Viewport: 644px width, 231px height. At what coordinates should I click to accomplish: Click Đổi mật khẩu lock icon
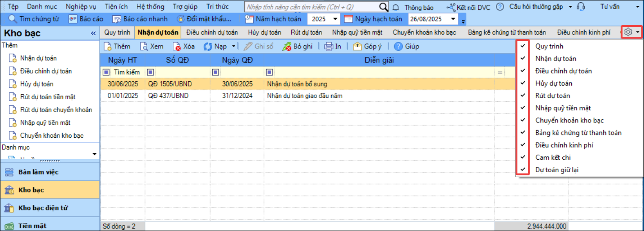point(180,19)
